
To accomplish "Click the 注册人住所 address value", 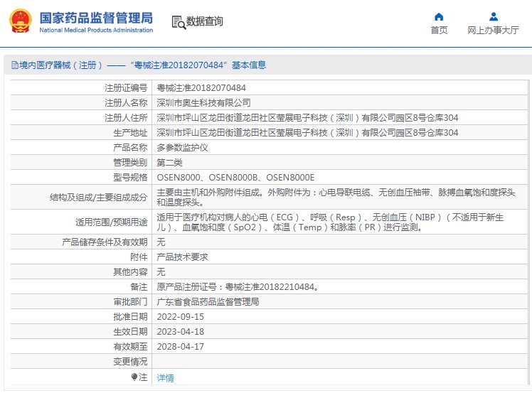I will tap(307, 118).
